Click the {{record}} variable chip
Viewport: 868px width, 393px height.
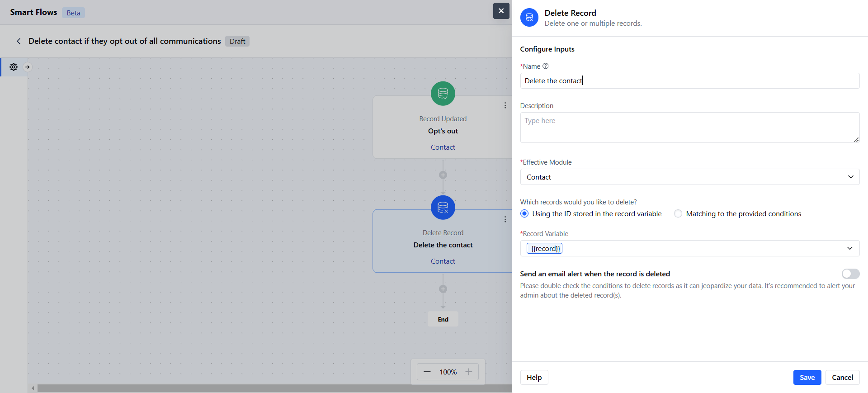click(545, 248)
